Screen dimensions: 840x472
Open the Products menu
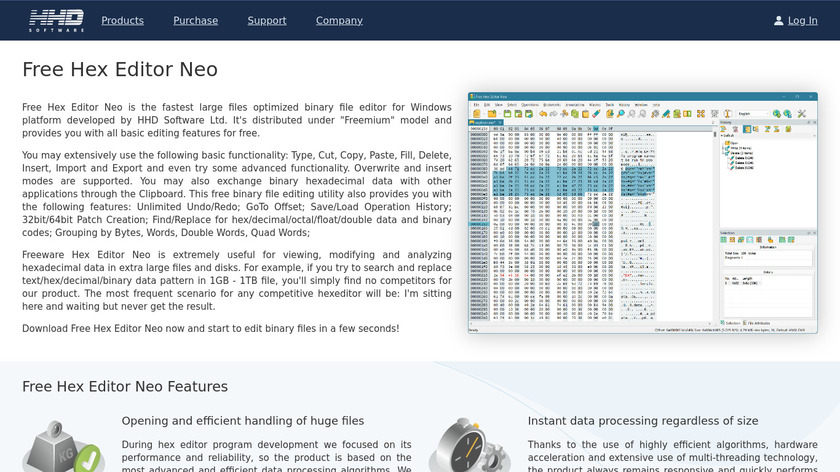(123, 20)
